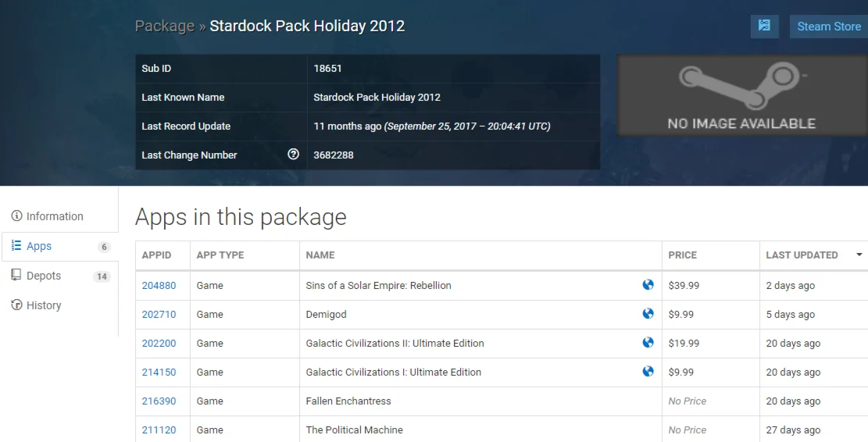The height and width of the screenshot is (442, 868).
Task: Click the No Image Available thumbnail
Action: coord(741,96)
